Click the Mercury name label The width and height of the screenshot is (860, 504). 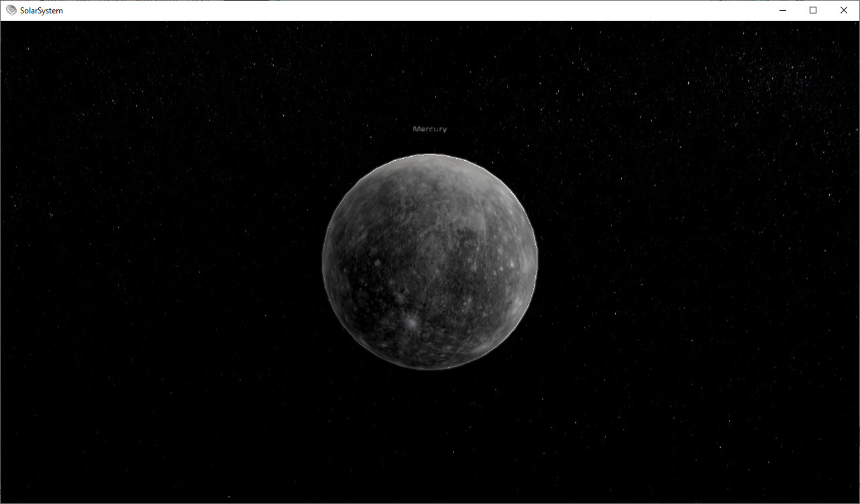(x=429, y=129)
